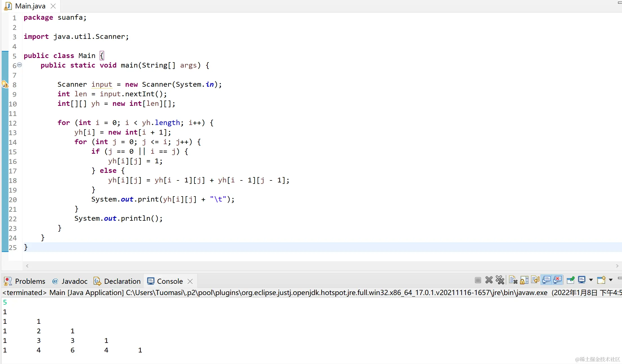The image size is (622, 364).
Task: Click the Pin Console green pin icon
Action: pyautogui.click(x=570, y=280)
